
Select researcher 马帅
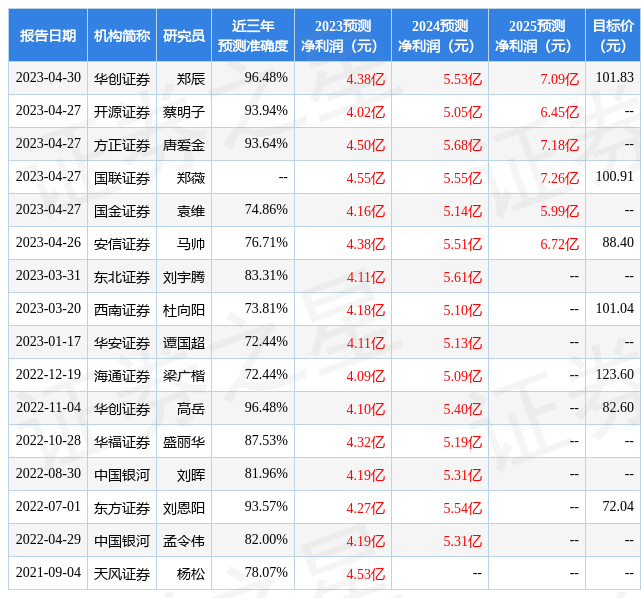[191, 244]
